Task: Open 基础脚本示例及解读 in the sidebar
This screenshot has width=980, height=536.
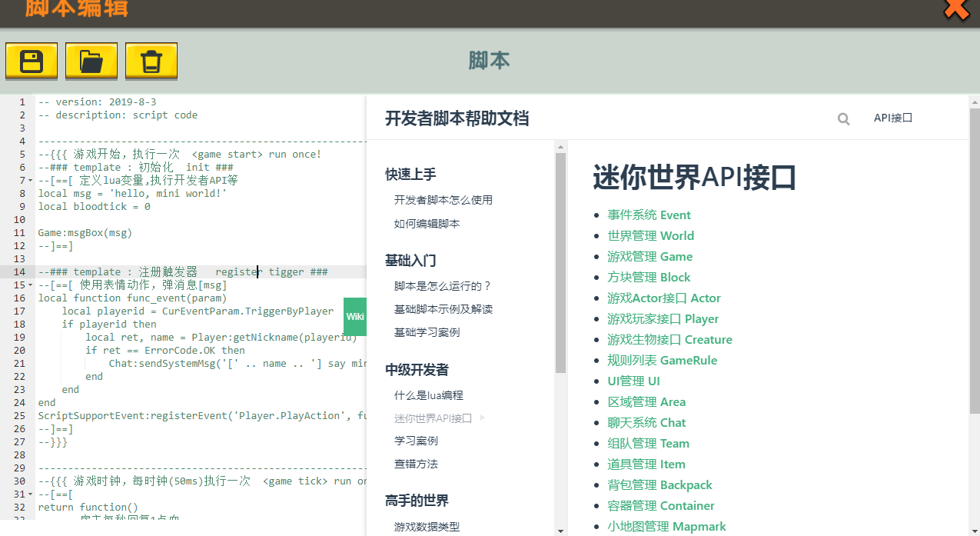Action: click(x=443, y=309)
